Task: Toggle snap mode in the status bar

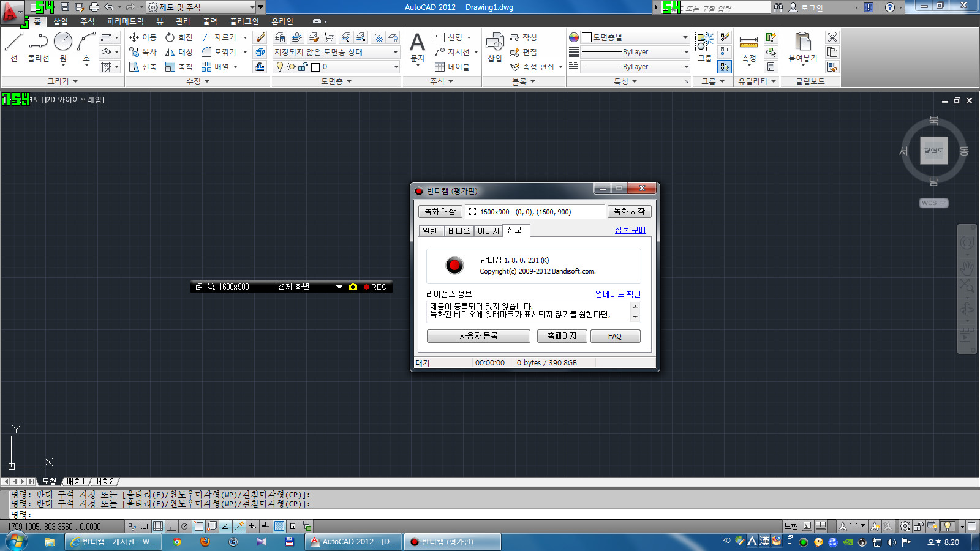Action: pyautogui.click(x=145, y=526)
